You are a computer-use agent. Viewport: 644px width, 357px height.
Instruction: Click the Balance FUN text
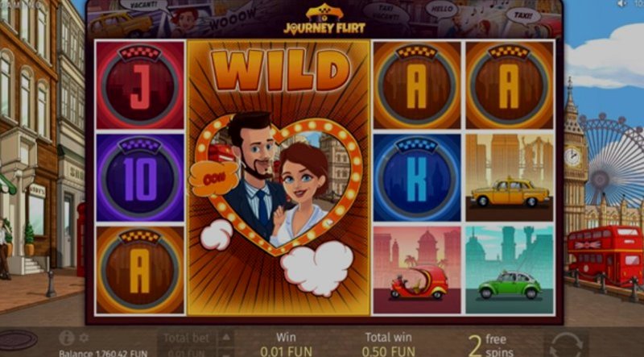[103, 353]
